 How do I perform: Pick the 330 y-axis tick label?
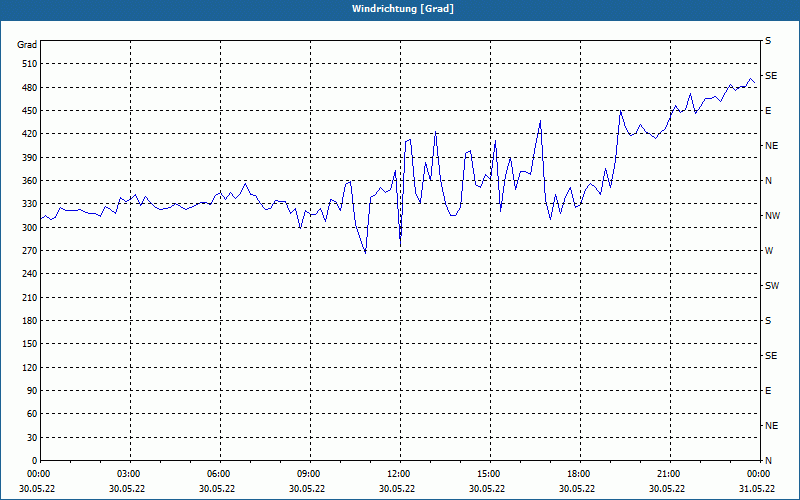tap(30, 204)
